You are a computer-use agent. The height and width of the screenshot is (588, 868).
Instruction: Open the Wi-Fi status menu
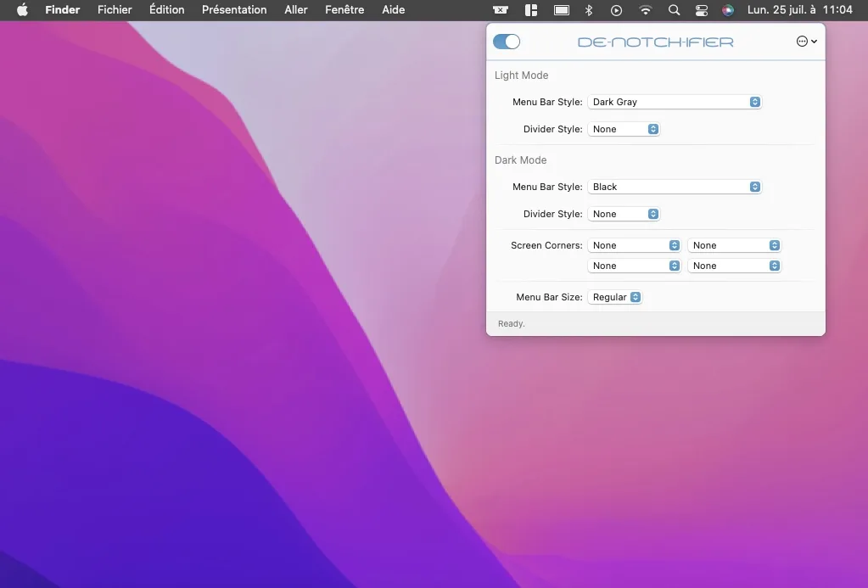pos(645,10)
